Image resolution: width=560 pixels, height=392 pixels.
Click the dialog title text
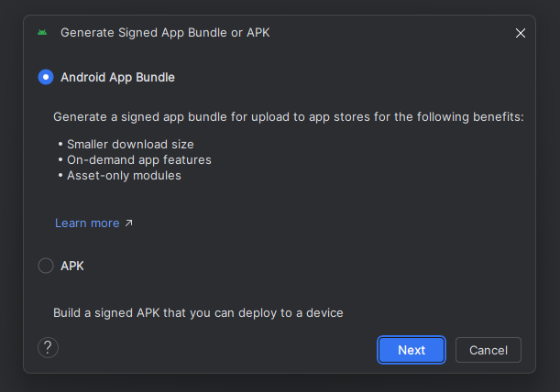pos(165,32)
